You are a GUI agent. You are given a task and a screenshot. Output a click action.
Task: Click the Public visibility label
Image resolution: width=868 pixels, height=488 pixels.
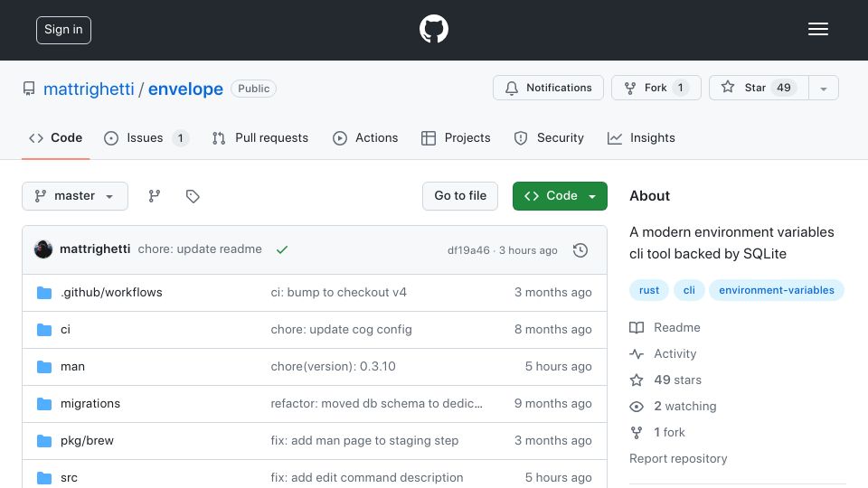(253, 89)
